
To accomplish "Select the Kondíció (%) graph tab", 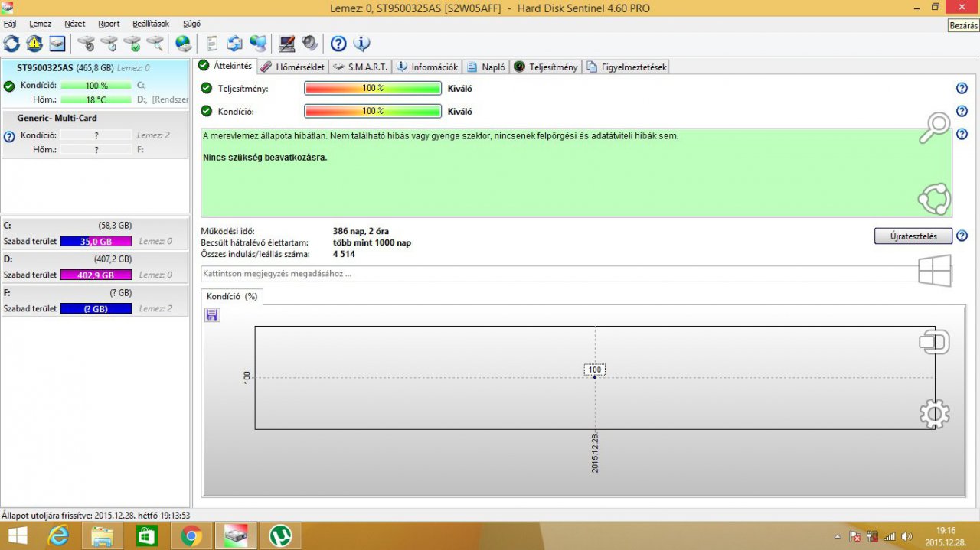I will pyautogui.click(x=232, y=296).
